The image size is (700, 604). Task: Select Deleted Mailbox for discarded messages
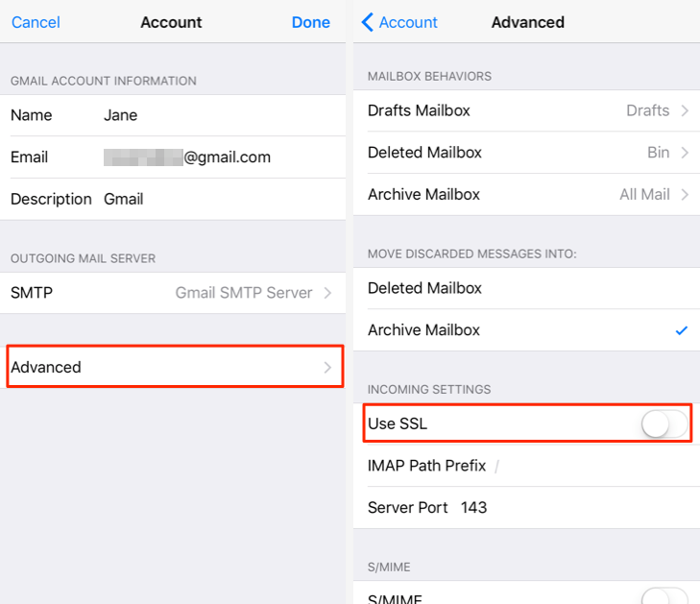(424, 288)
